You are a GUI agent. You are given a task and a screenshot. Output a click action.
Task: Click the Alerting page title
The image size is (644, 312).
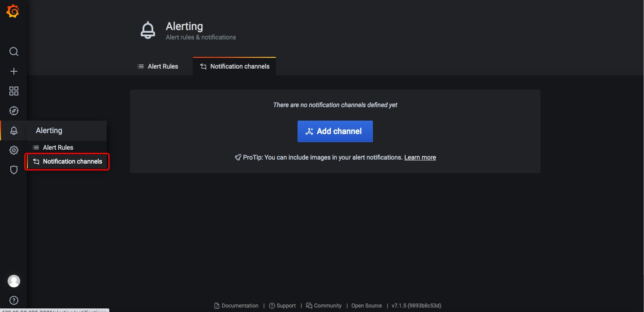184,26
